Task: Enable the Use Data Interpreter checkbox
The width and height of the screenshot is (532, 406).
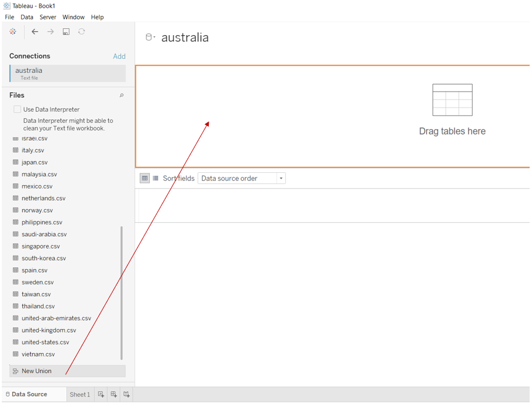Action: (17, 109)
